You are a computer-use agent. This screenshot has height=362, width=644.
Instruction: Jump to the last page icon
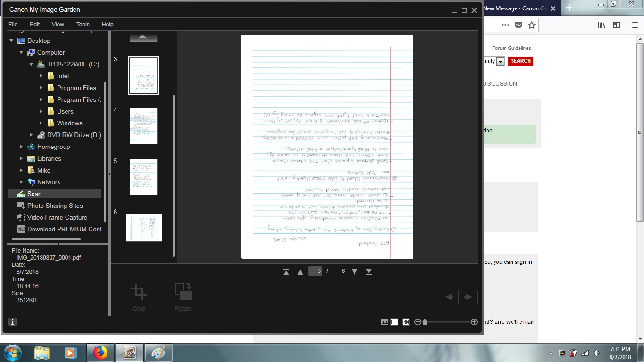point(368,271)
